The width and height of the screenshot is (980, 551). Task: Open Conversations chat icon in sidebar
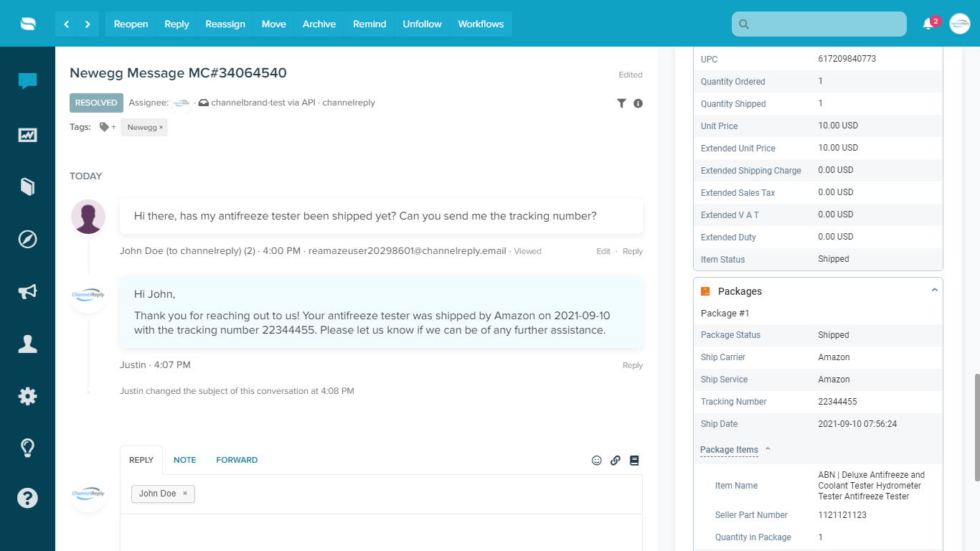pos(27,81)
